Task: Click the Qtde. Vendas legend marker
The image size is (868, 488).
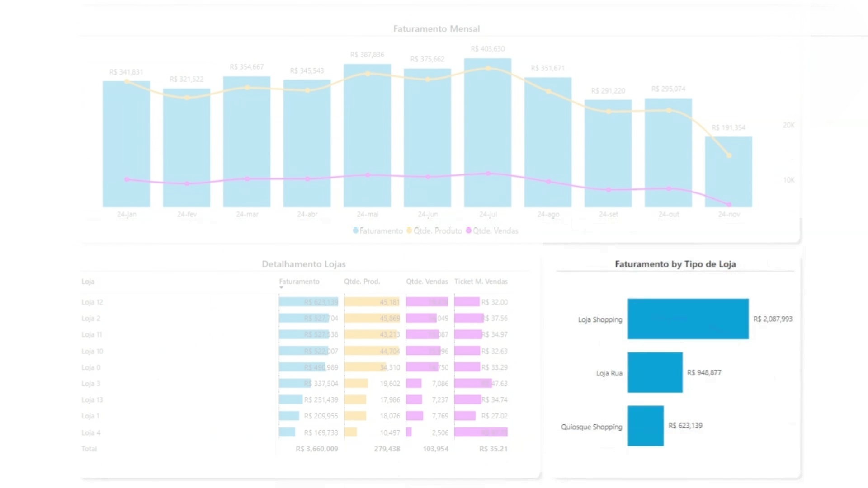Action: [469, 231]
